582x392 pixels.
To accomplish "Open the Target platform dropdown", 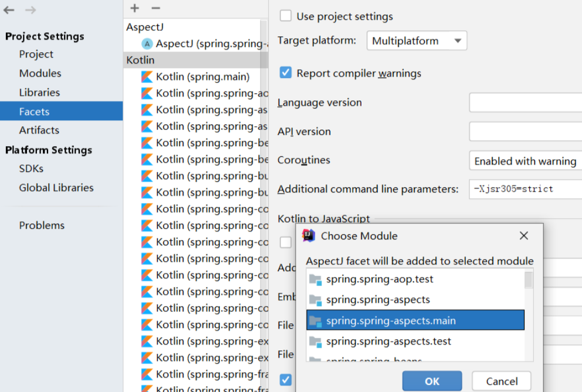I will click(x=417, y=40).
